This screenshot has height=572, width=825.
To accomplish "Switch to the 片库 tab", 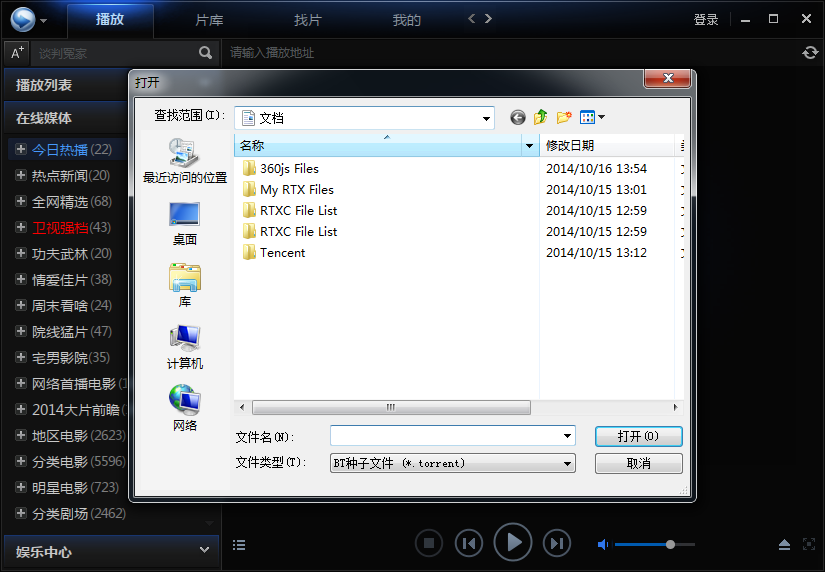I will coord(209,20).
